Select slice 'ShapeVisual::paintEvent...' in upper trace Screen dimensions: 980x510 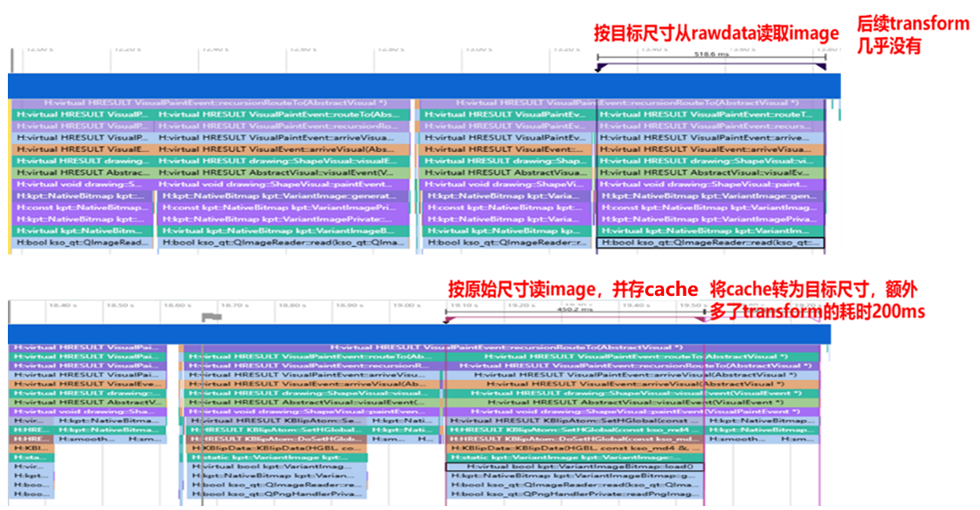(283, 184)
